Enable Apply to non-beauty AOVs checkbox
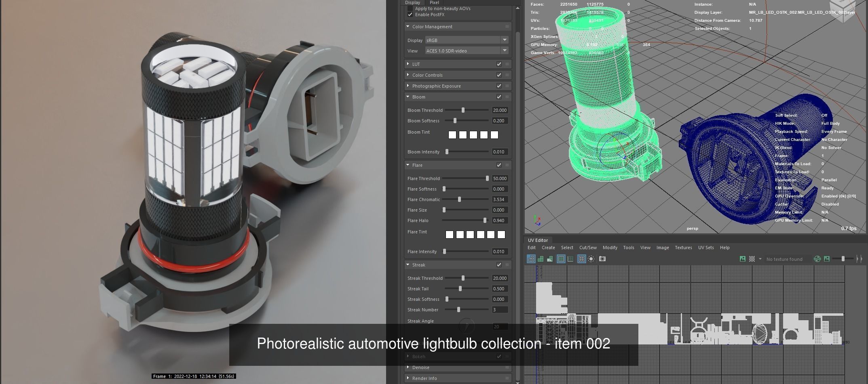The height and width of the screenshot is (384, 868). pyautogui.click(x=410, y=8)
